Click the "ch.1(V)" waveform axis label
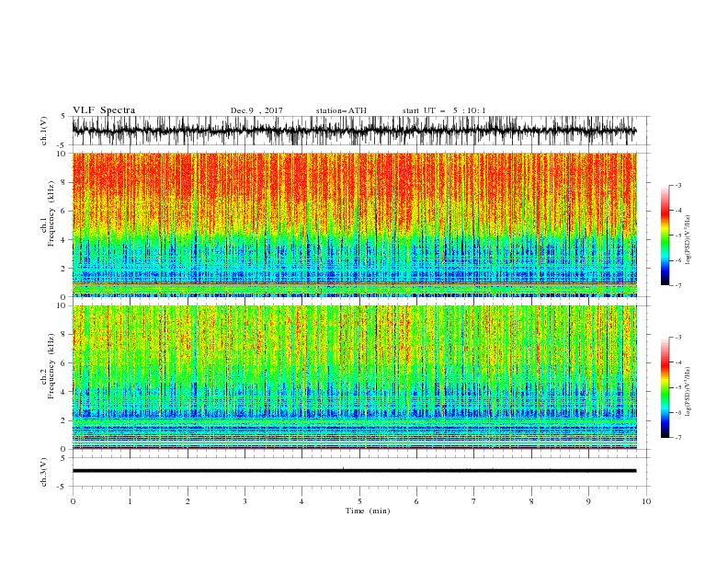728x563 pixels. coord(44,131)
